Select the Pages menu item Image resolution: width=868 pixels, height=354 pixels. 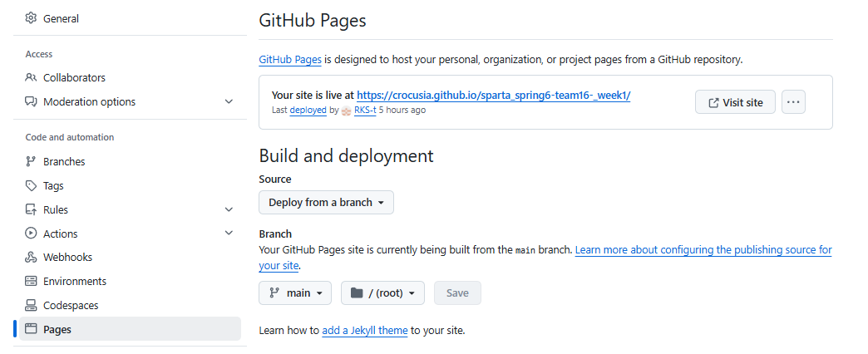[x=130, y=329]
